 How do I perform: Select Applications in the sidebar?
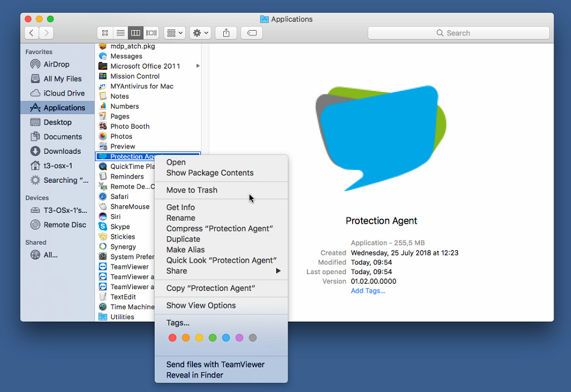click(58, 108)
